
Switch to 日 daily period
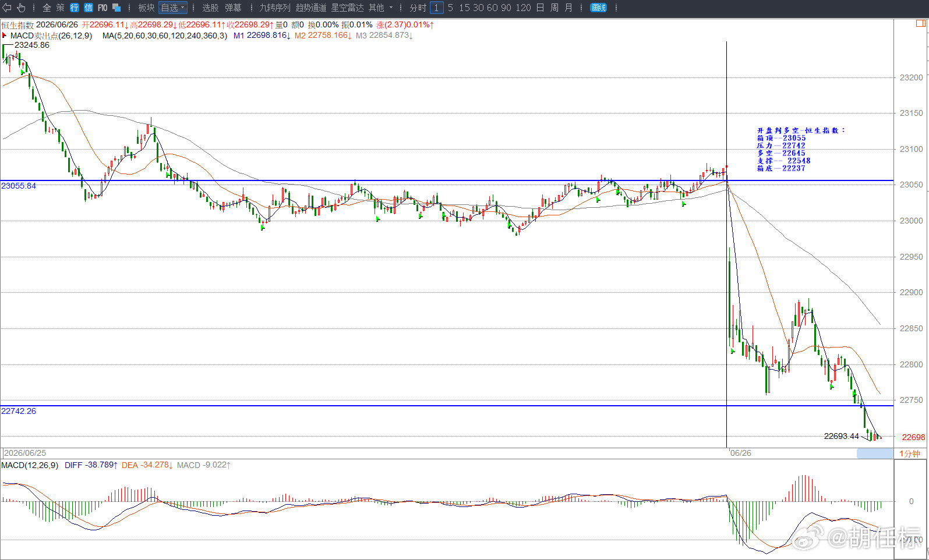[540, 8]
